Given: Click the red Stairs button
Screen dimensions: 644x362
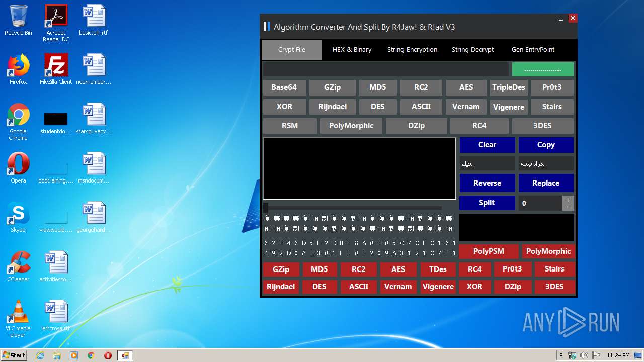Looking at the screenshot, I should coord(554,269).
